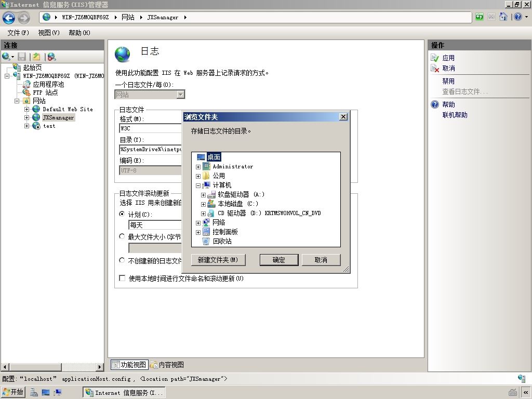Open FTP 站点 in the tree
The image size is (532, 399).
coord(45,92)
